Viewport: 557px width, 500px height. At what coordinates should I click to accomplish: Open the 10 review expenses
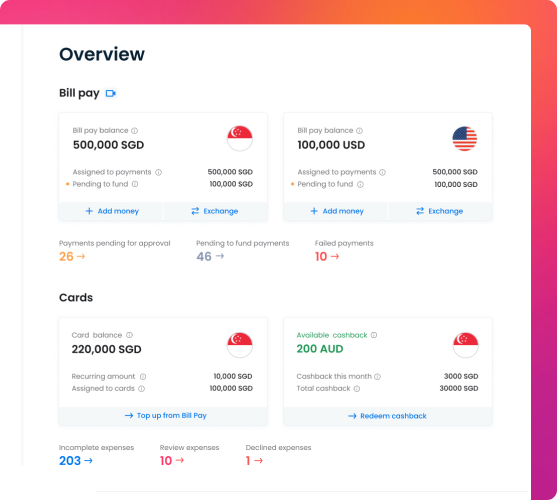[x=172, y=461]
